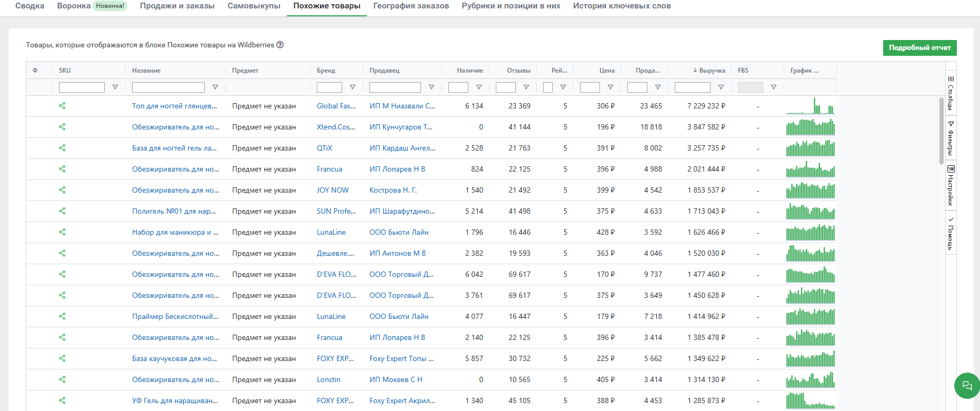
Task: Sort by Отзывы column header
Action: (x=518, y=71)
